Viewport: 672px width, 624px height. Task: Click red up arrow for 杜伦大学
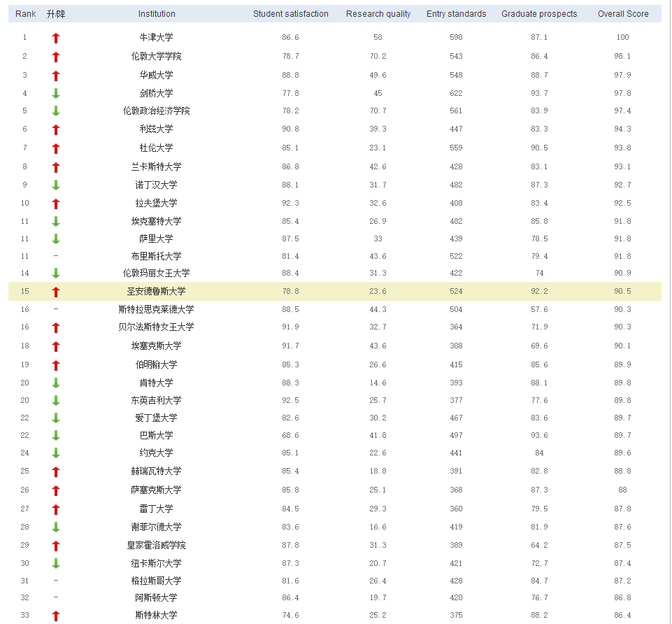56,149
